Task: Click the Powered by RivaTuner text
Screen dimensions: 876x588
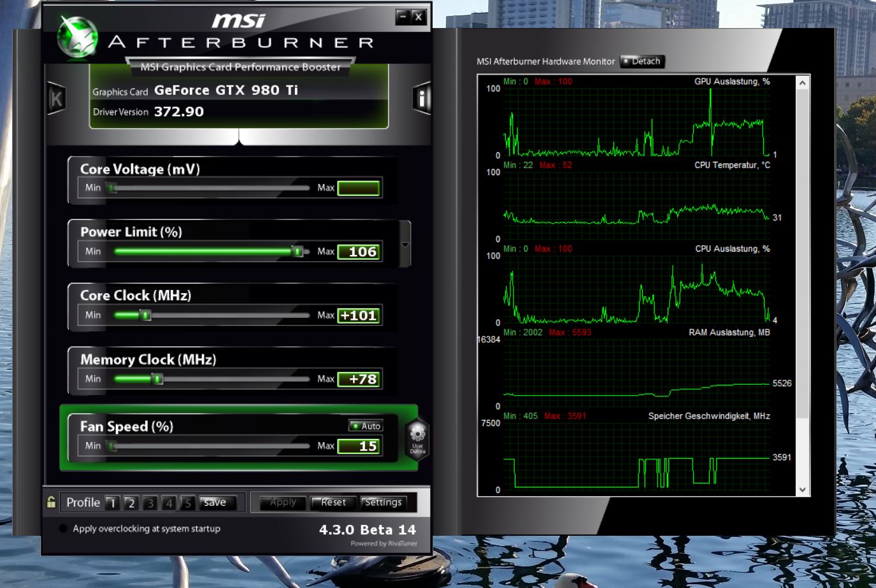Action: point(384,543)
